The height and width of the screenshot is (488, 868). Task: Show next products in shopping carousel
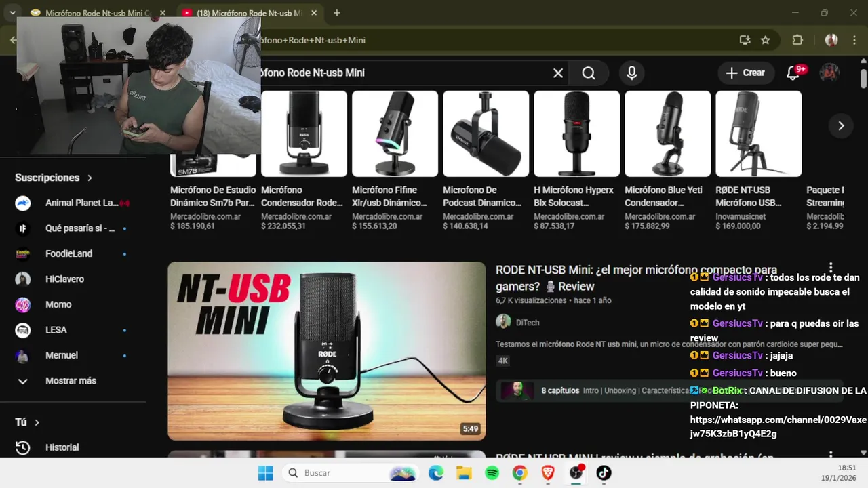[841, 126]
